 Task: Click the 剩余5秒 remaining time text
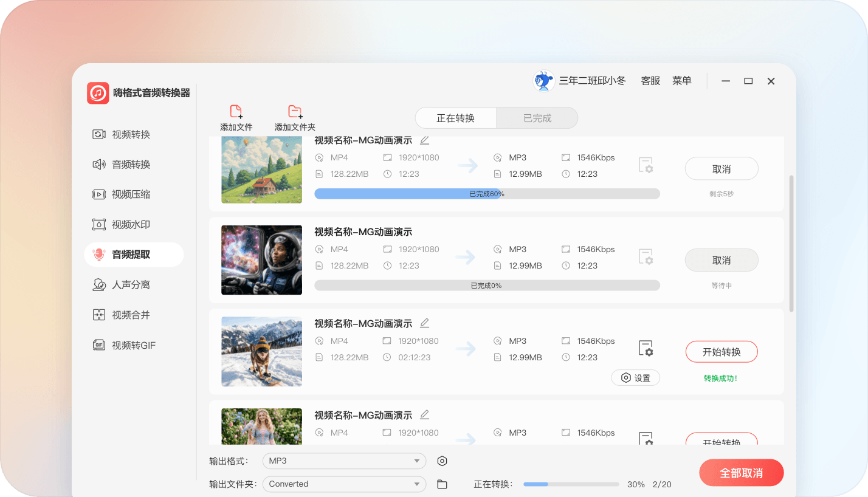(722, 194)
